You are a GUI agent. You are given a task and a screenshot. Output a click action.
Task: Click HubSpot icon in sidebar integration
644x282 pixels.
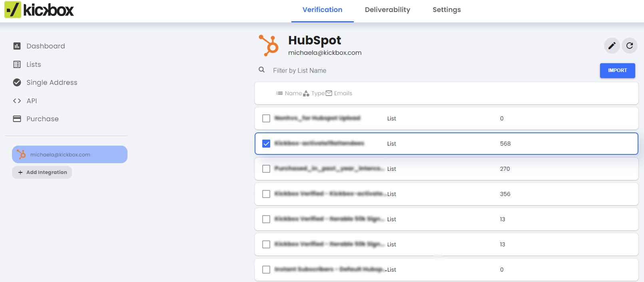point(21,154)
